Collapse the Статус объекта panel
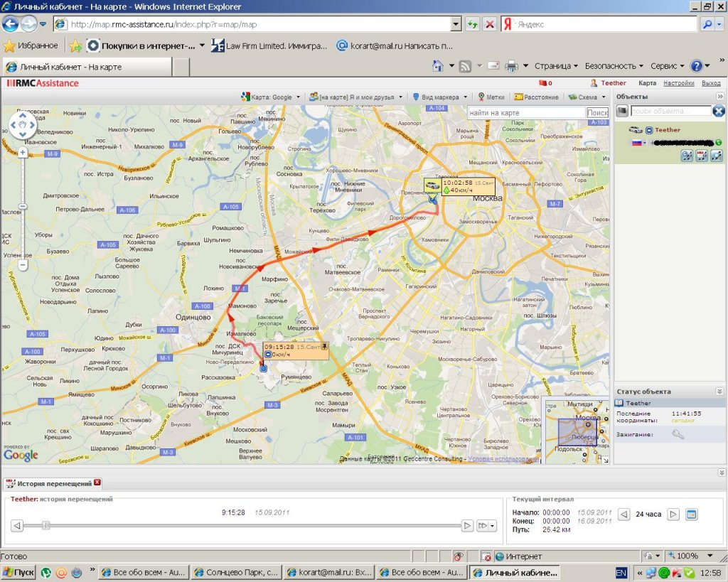This screenshot has height=582, width=728. click(719, 392)
